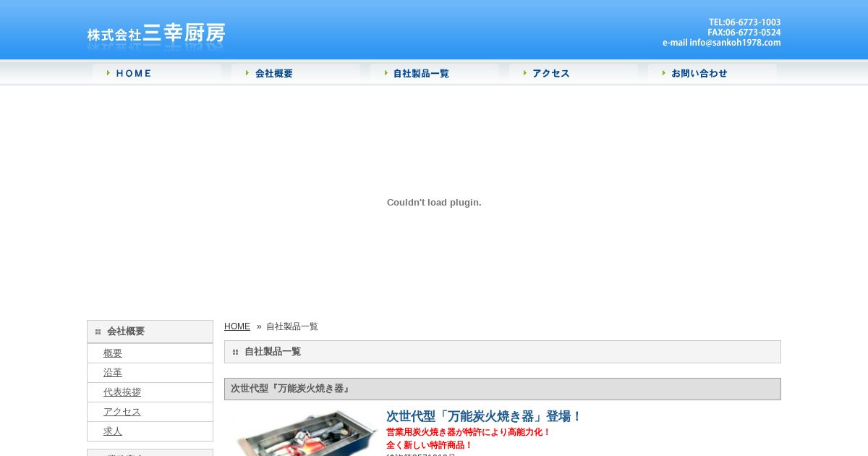Click the TEL:06-6773-1003 header text

[x=744, y=22]
